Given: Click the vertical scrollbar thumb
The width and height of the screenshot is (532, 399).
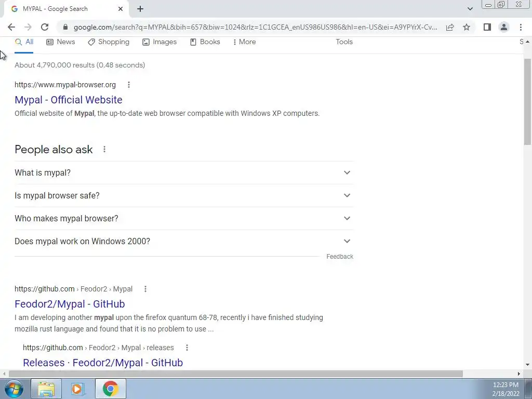Looking at the screenshot, I should [528, 102].
